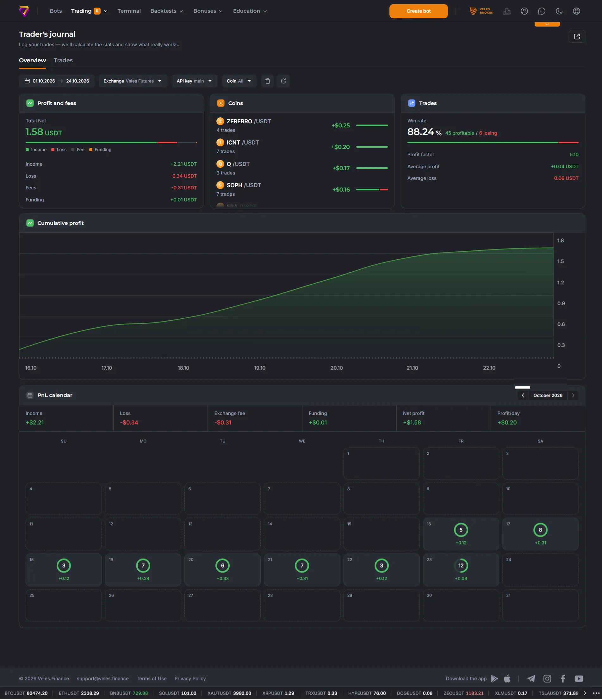This screenshot has width=602, height=700.
Task: Open the Instagram page icon
Action: point(547,679)
